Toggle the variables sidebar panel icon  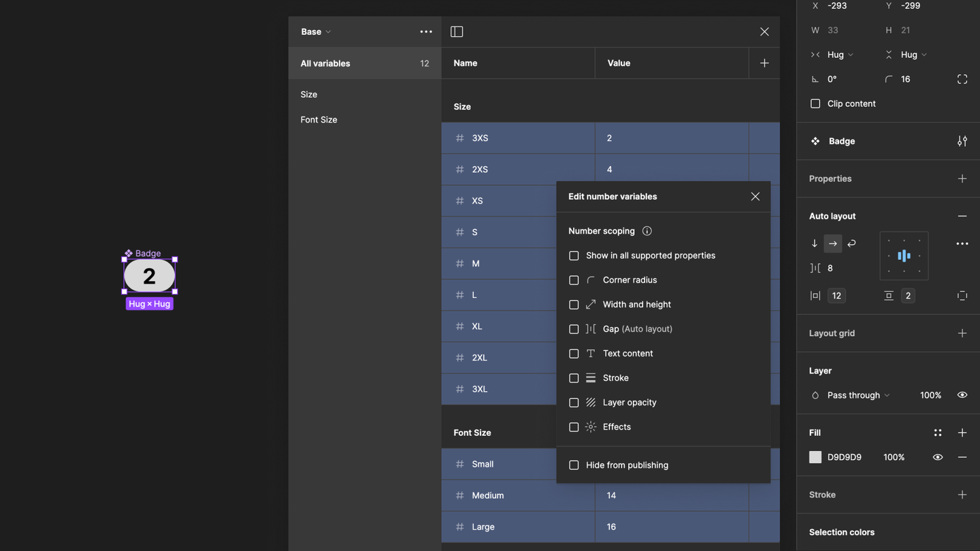point(457,32)
